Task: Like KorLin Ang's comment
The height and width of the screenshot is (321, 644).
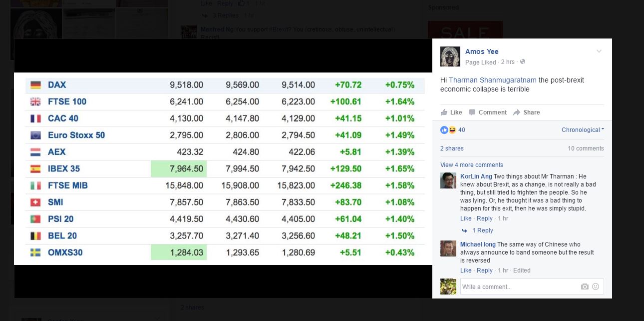Action: tap(466, 218)
